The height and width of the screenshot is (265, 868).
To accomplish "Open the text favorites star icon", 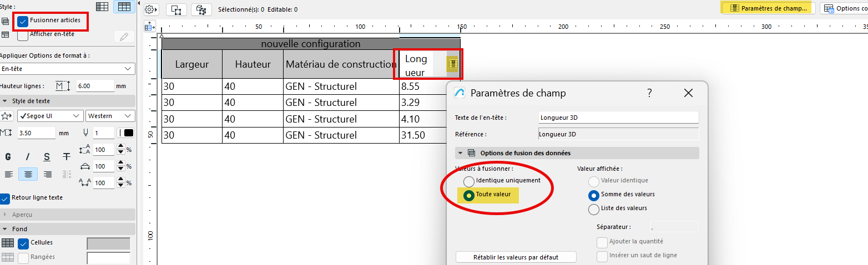I will tap(7, 116).
